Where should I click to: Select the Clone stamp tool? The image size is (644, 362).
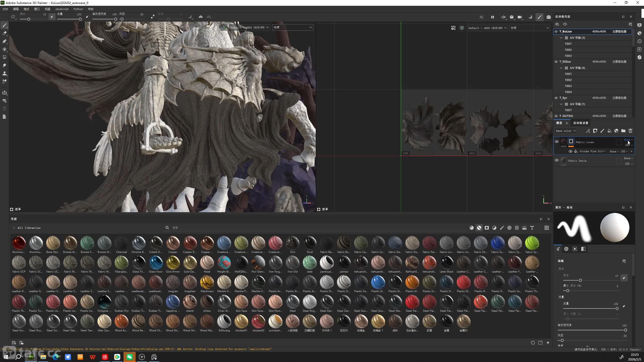[x=5, y=73]
